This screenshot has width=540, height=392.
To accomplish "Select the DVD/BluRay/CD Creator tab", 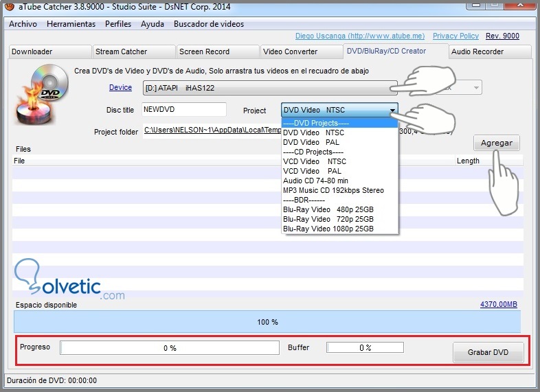I will 395,51.
